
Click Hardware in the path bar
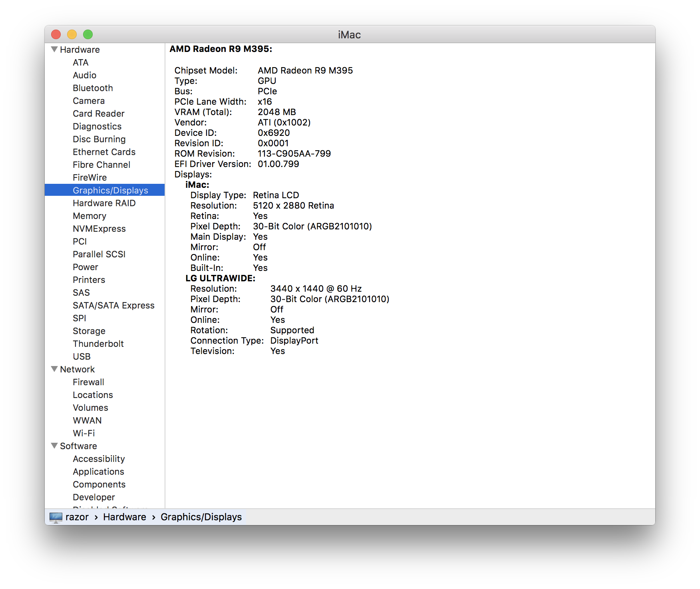[125, 517]
